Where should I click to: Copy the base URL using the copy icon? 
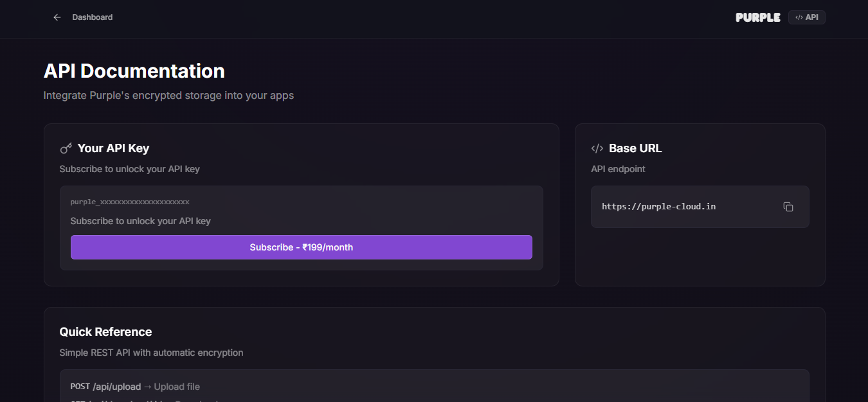coord(789,206)
